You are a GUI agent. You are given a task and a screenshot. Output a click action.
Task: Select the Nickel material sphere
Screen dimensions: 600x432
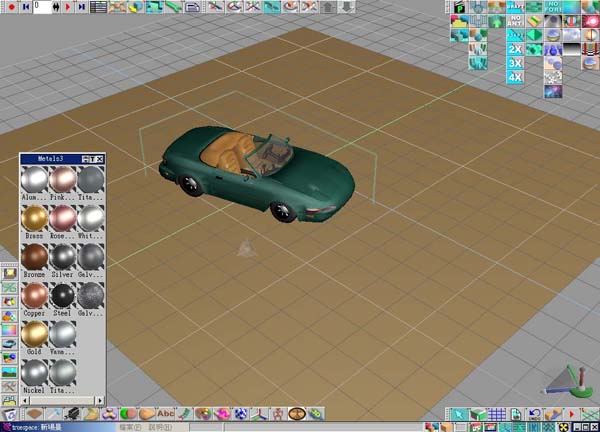(35, 372)
